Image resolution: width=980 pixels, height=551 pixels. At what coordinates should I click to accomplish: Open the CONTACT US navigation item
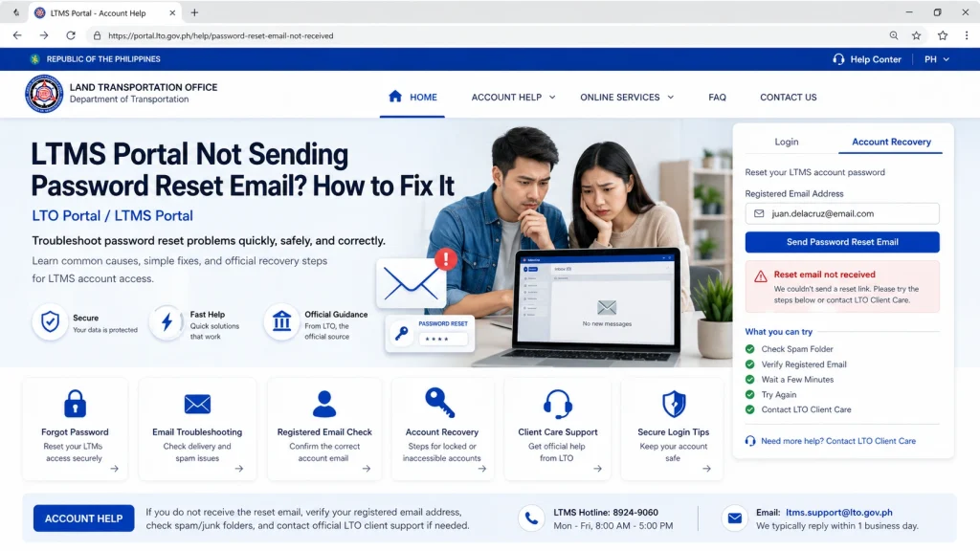[789, 97]
